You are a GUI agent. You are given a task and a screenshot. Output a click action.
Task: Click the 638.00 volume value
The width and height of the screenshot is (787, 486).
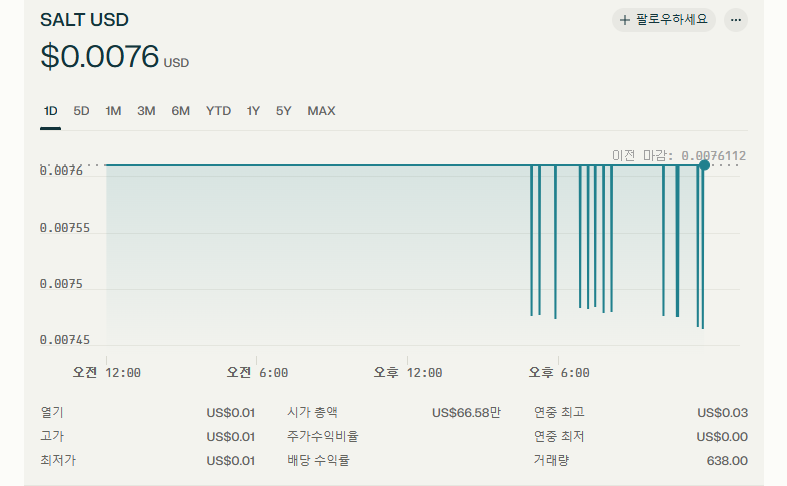pos(727,460)
